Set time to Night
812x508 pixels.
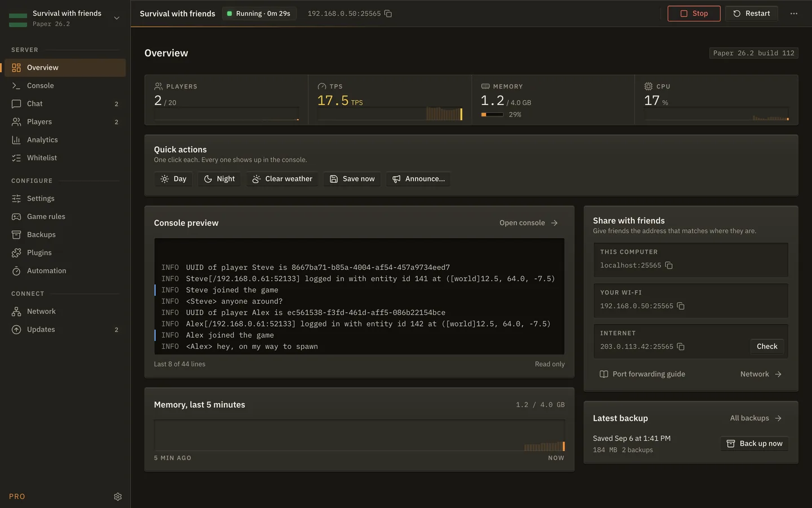[219, 179]
